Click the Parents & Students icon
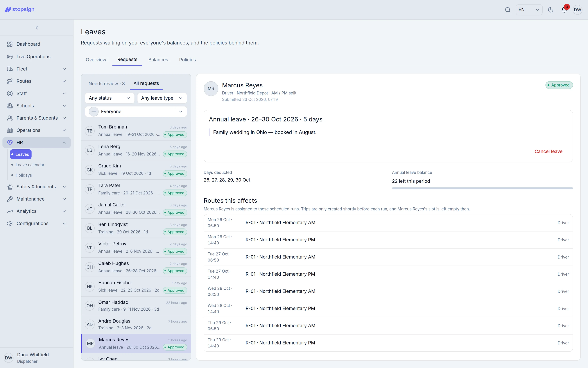Image resolution: width=588 pixels, height=368 pixels. (10, 118)
